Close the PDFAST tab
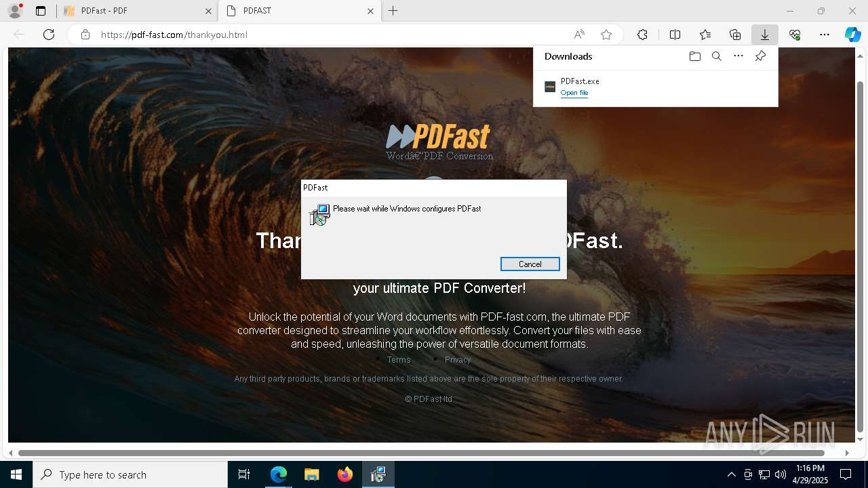This screenshot has height=488, width=868. coord(370,11)
